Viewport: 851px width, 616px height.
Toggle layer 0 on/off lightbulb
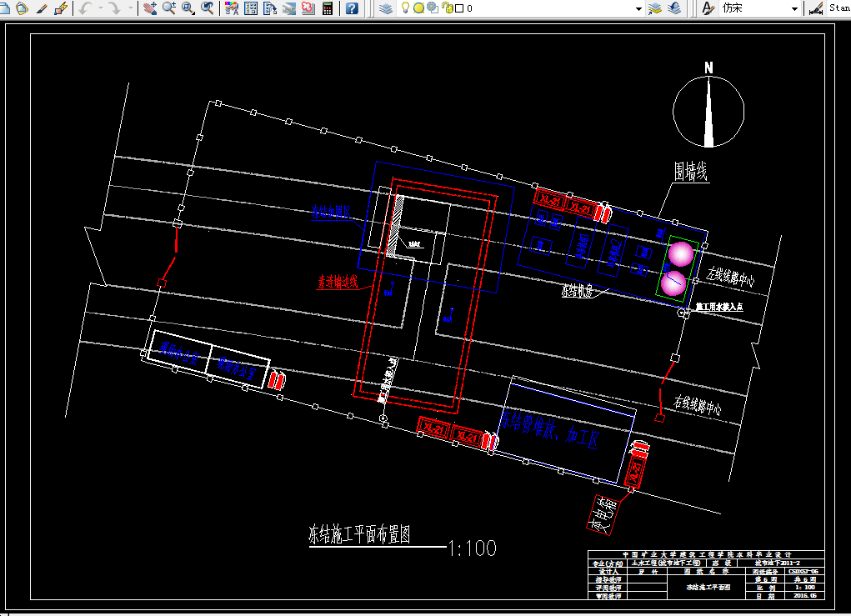(405, 8)
